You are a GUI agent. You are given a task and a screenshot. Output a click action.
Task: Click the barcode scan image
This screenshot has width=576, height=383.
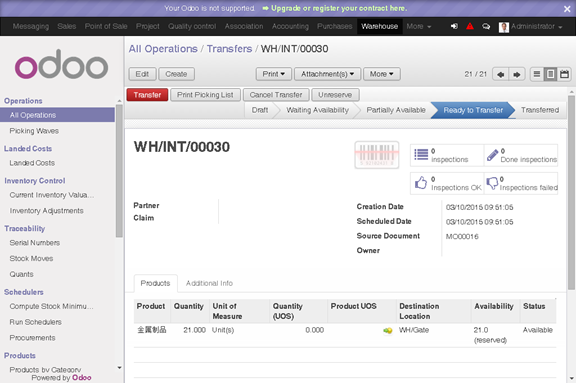(377, 155)
